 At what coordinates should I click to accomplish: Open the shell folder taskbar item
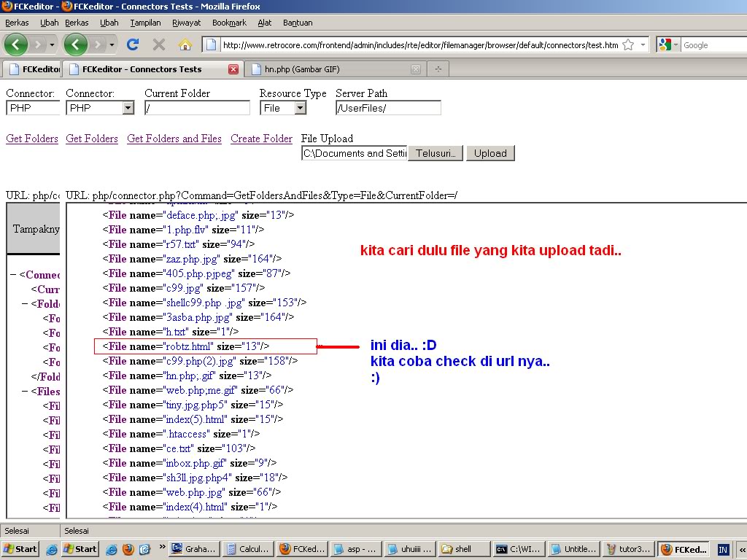tap(463, 549)
